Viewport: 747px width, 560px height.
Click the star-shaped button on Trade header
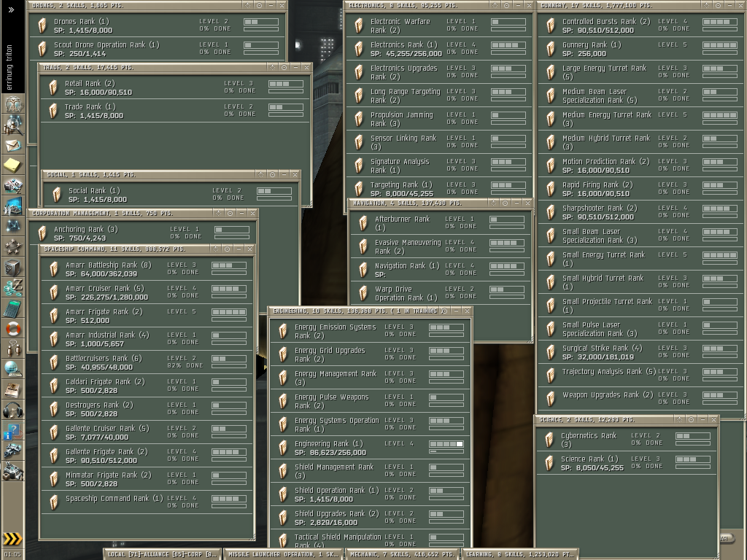tap(272, 67)
